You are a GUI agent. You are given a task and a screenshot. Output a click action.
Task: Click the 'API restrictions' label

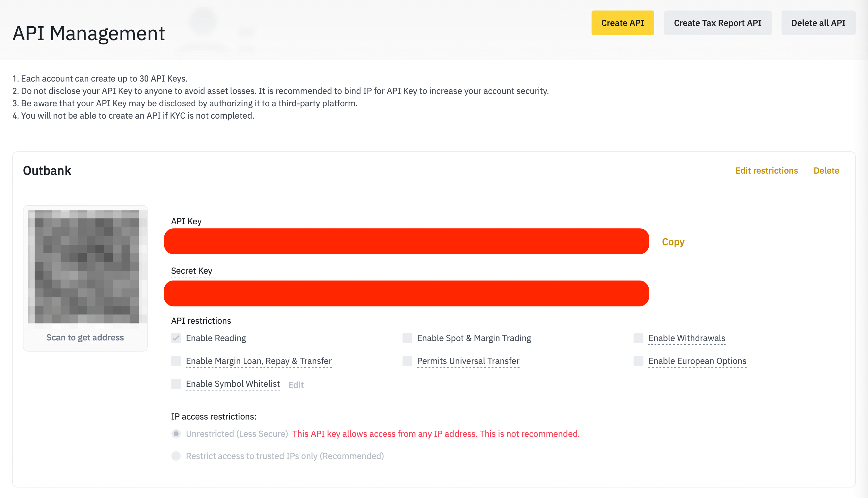pos(201,320)
